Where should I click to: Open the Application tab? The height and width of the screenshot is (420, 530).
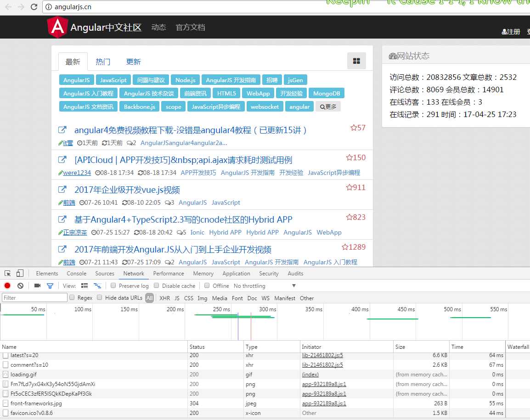236,274
